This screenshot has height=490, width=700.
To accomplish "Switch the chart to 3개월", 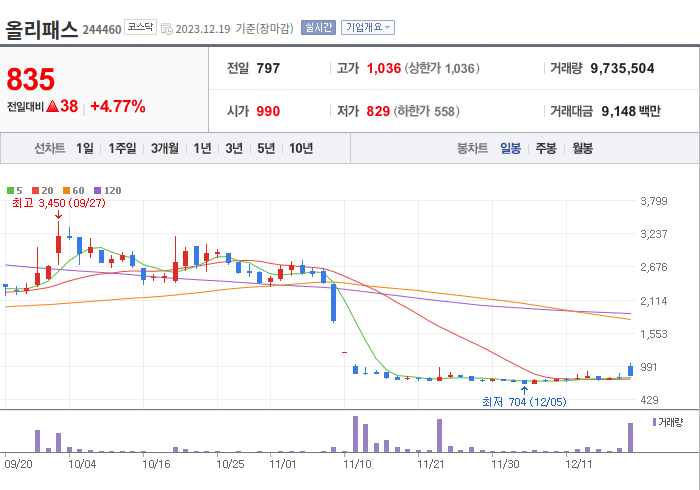I will click(165, 148).
